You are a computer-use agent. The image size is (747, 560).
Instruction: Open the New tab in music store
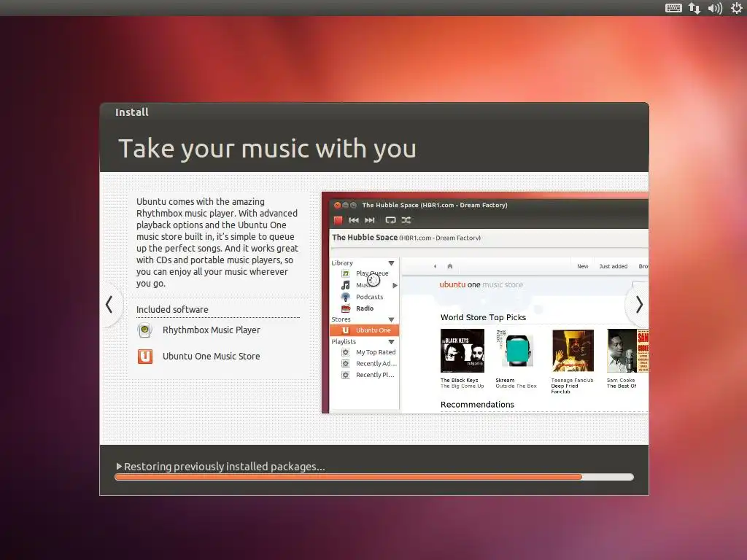tap(583, 266)
